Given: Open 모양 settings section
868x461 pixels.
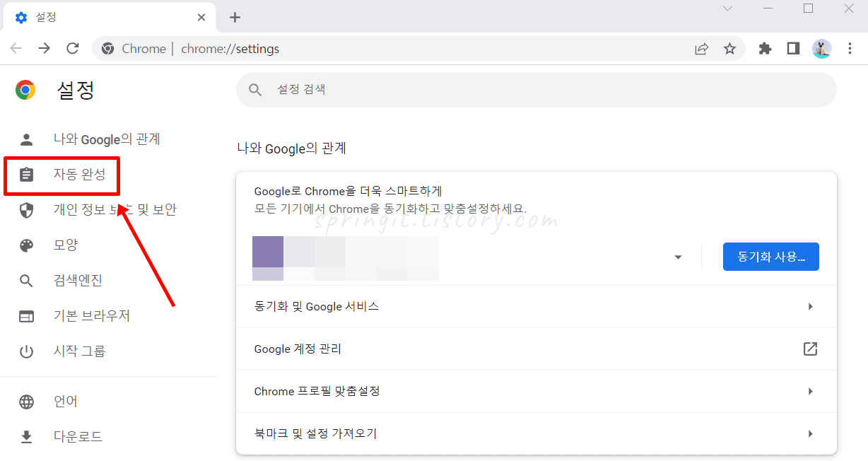Looking at the screenshot, I should pos(66,245).
